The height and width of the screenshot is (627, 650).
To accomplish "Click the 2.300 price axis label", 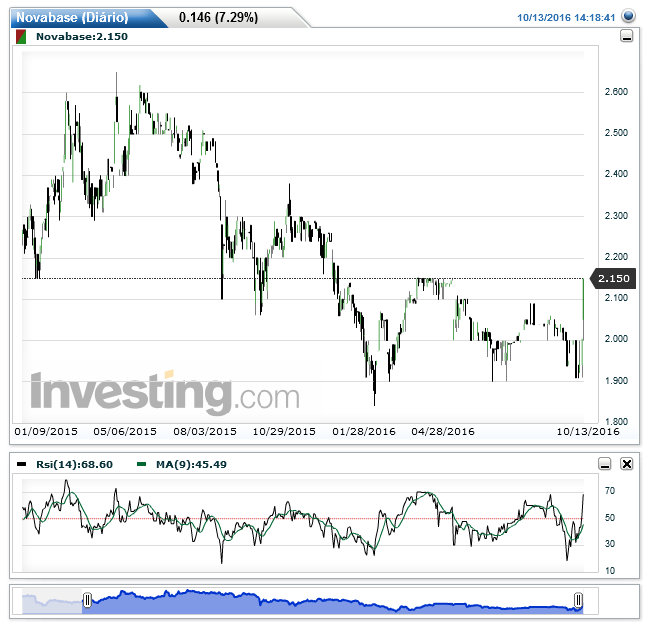I will click(616, 215).
